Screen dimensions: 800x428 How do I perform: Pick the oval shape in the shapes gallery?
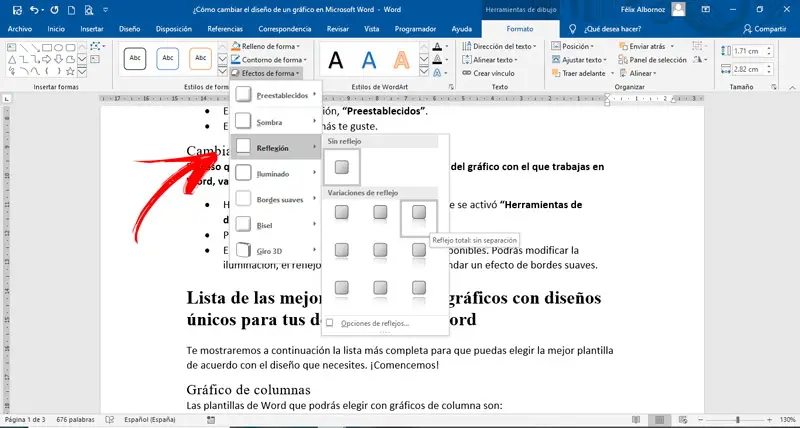pyautogui.click(x=59, y=48)
